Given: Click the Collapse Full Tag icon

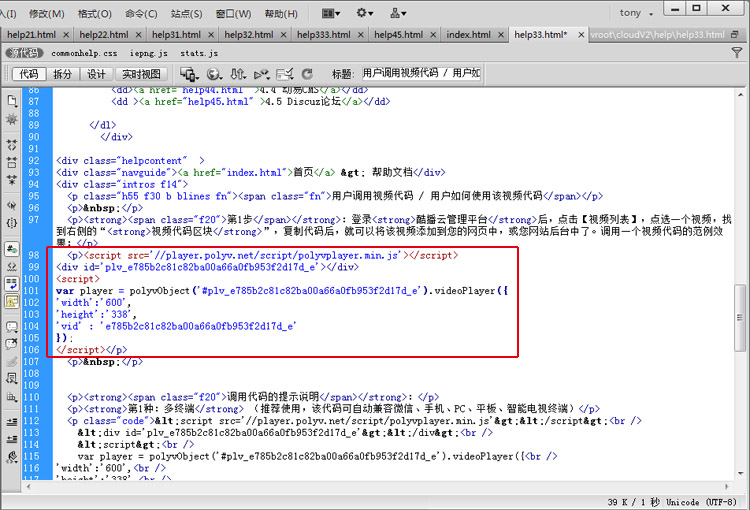Looking at the screenshot, I should [x=12, y=141].
